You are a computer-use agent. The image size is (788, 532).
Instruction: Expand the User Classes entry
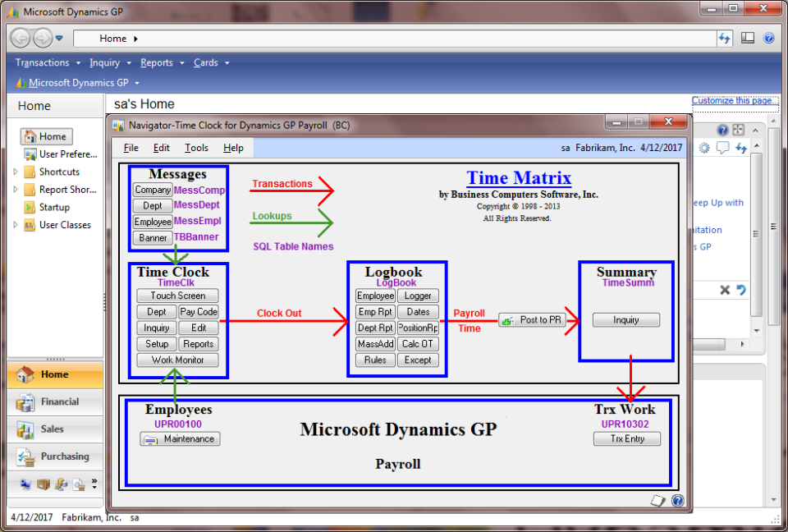coord(14,224)
